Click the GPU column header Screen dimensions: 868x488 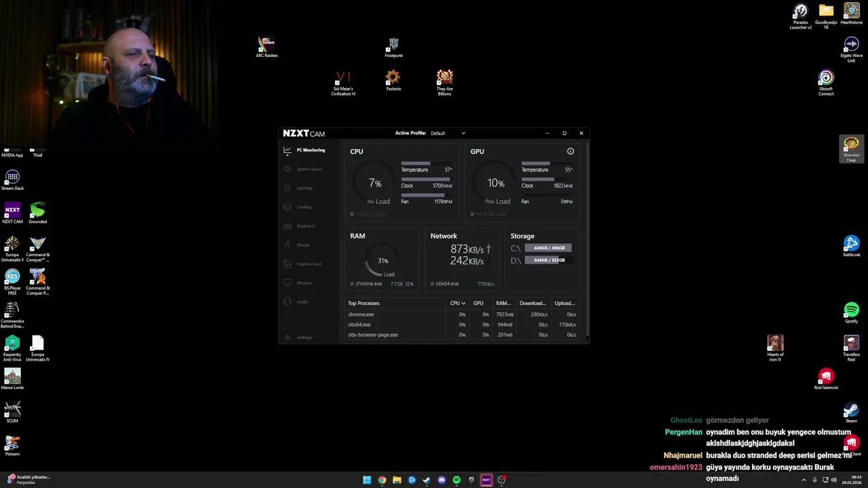(x=478, y=303)
